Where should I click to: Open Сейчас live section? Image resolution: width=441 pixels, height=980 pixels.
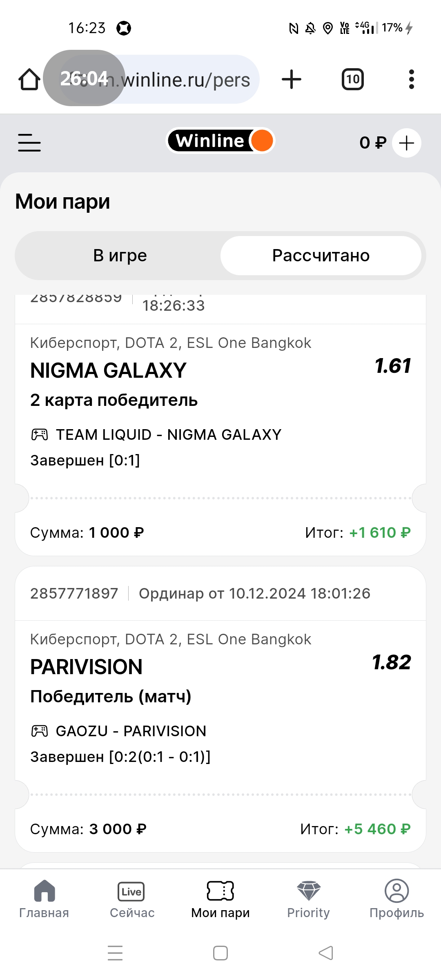point(132,899)
